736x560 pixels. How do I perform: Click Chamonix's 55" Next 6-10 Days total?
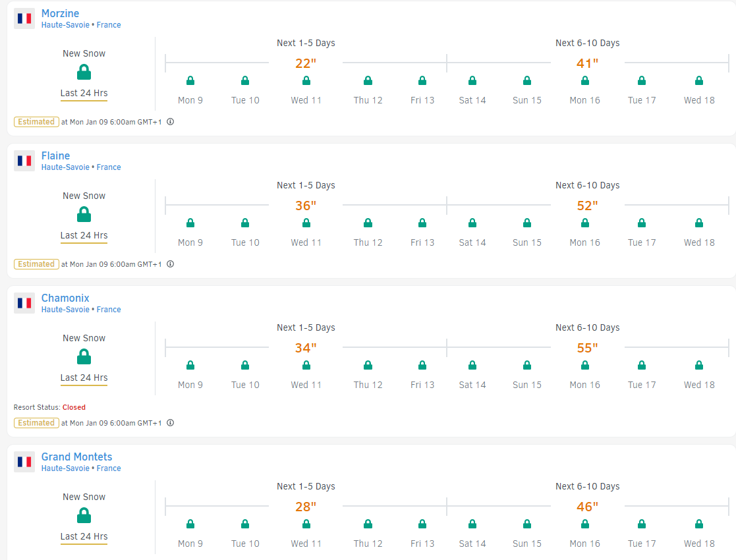tap(587, 348)
